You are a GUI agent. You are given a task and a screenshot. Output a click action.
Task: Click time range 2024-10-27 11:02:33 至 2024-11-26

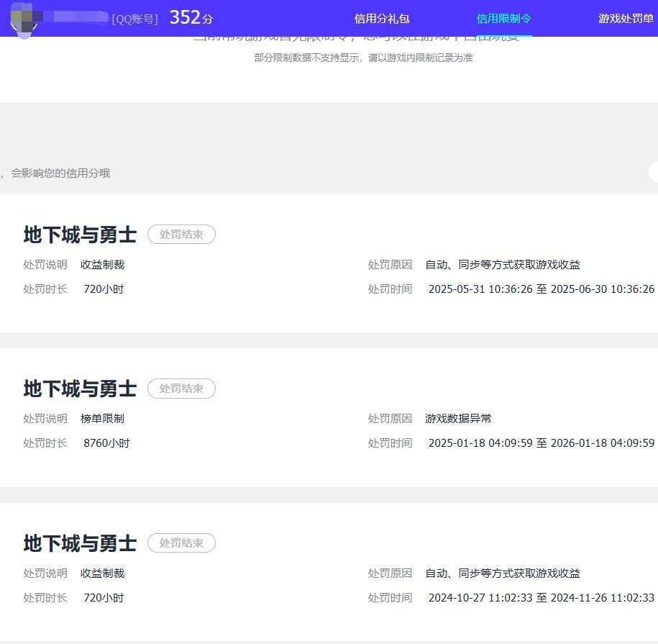(542, 597)
